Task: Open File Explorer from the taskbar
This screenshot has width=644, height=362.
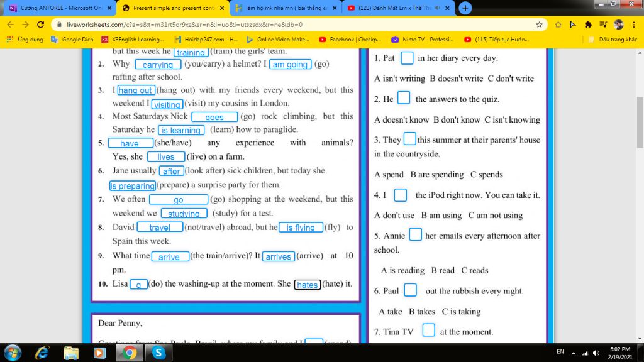Action: coord(71,353)
